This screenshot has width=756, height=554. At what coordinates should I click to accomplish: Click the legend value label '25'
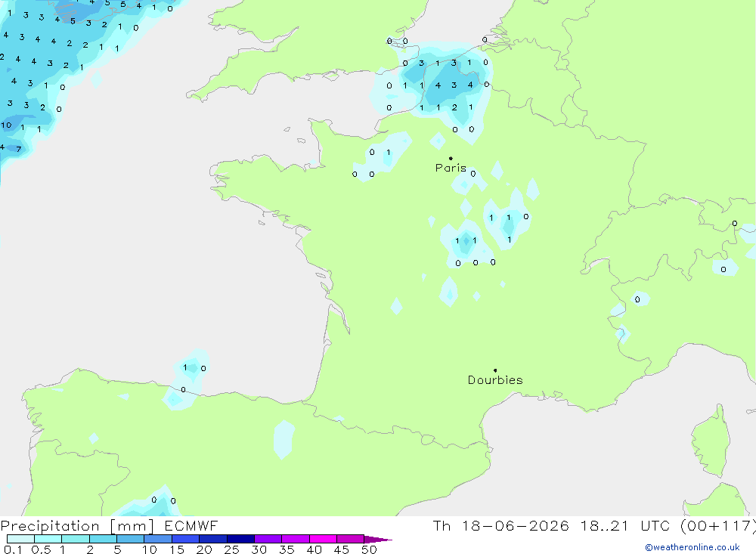[231, 549]
